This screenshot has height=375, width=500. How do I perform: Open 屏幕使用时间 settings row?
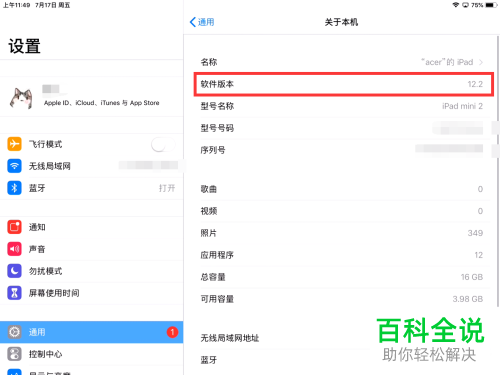pos(92,293)
